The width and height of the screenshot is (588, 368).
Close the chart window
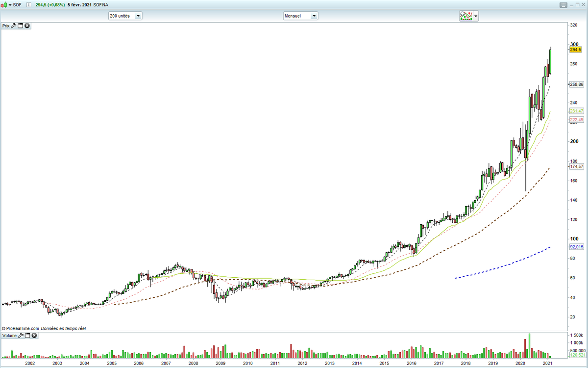click(583, 4)
